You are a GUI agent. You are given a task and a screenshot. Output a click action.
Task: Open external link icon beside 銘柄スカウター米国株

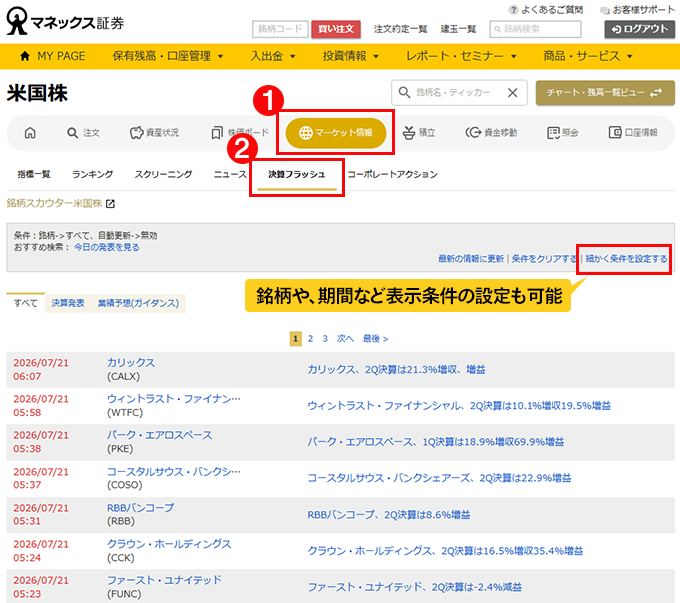tap(111, 203)
